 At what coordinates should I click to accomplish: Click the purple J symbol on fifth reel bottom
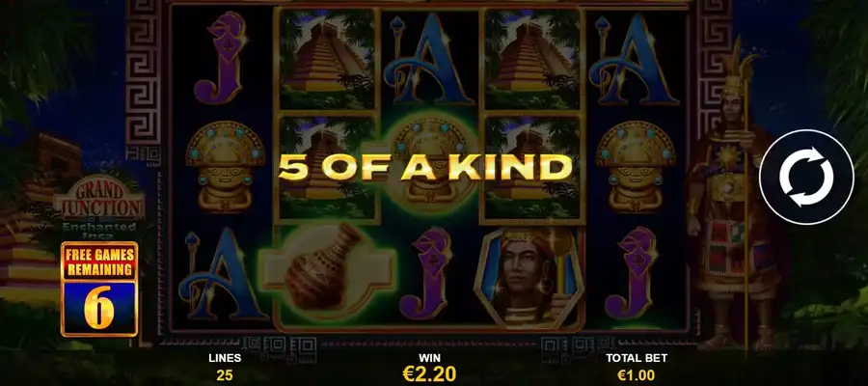634,273
